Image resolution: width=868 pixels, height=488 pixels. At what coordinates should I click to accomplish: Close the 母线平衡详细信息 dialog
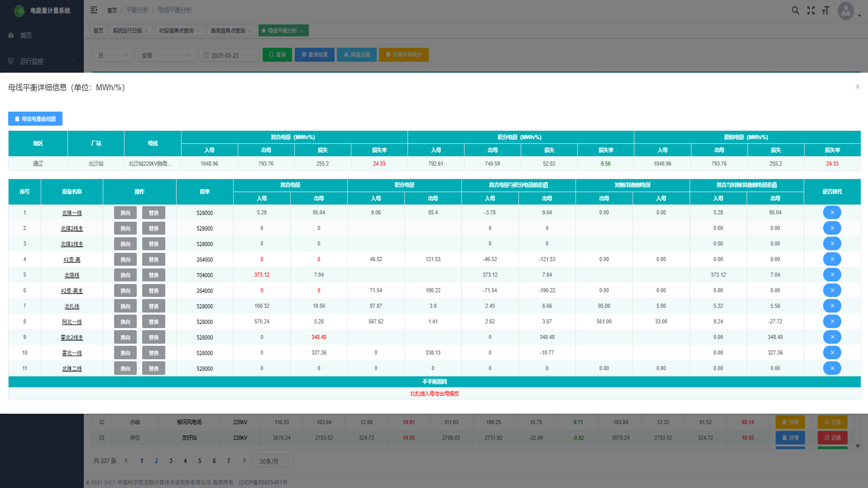coord(858,87)
